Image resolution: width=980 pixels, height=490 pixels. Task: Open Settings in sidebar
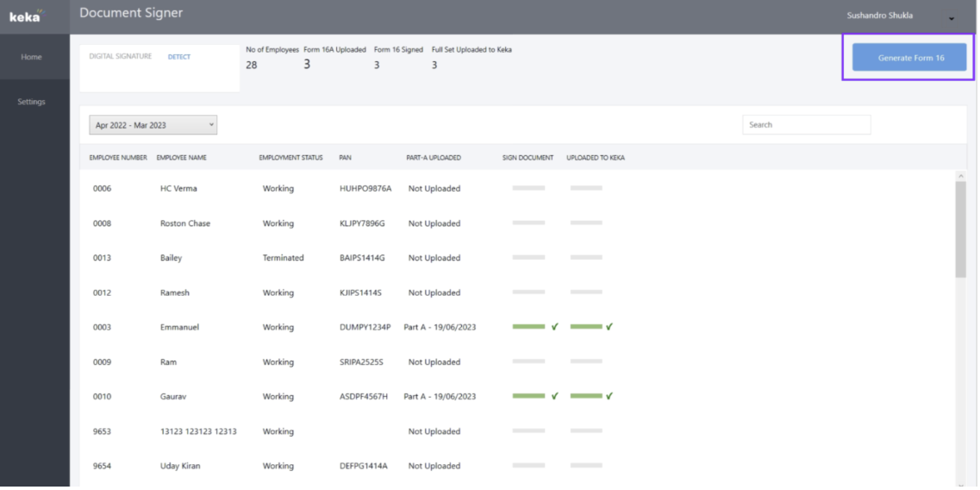[x=32, y=102]
